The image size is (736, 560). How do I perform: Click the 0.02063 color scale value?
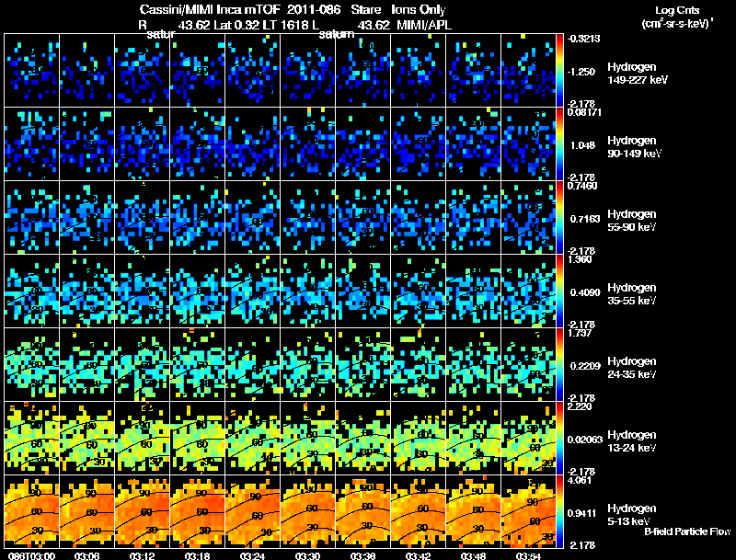(x=585, y=440)
